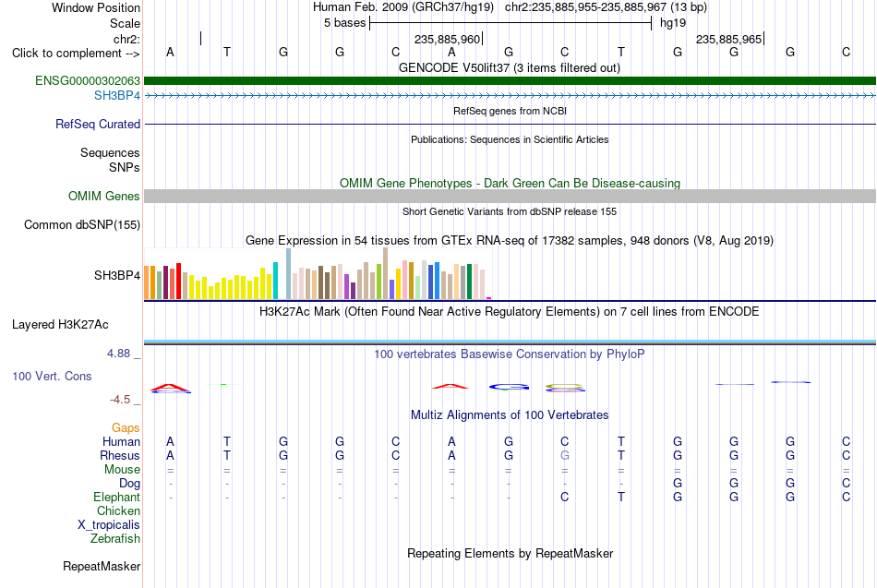The width and height of the screenshot is (877, 588).
Task: Click the 235,885,965 position marker
Action: 729,39
